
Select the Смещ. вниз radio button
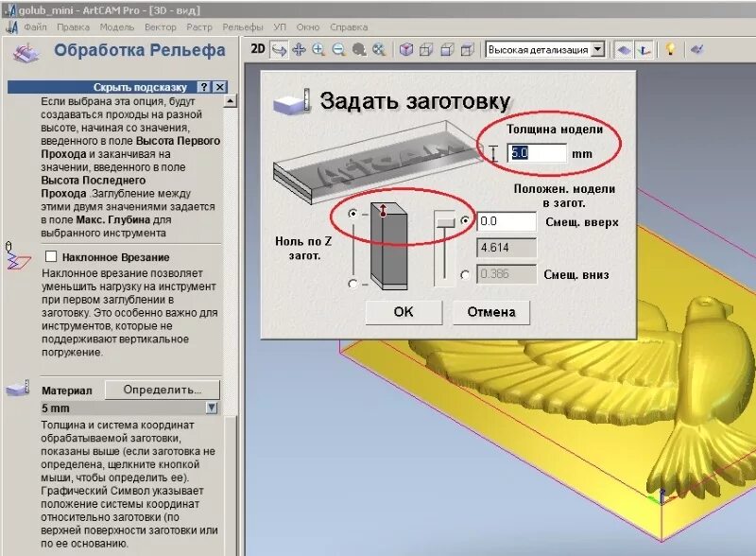tap(465, 274)
